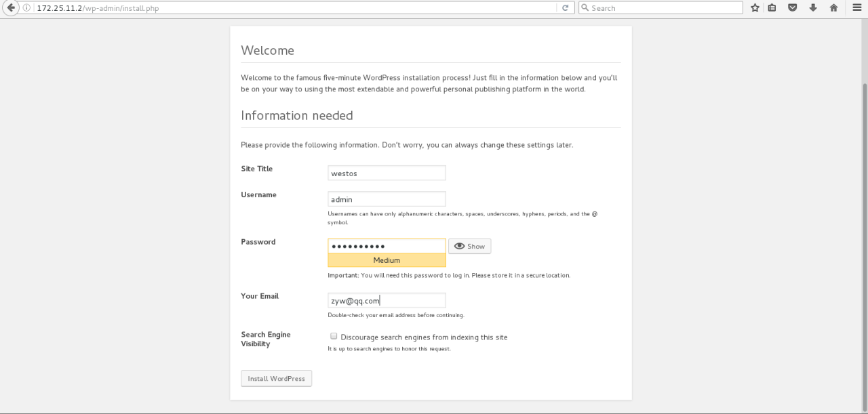Viewport: 868px width, 414px height.
Task: Reload the page with the refresh icon
Action: tap(565, 8)
